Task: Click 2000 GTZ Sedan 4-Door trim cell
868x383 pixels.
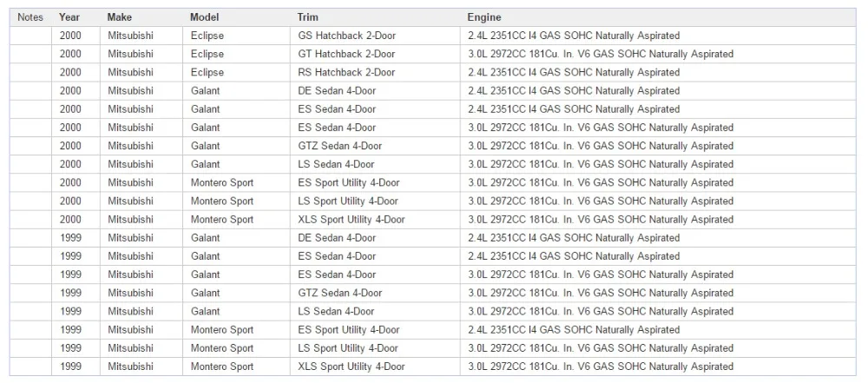Action: pos(375,146)
